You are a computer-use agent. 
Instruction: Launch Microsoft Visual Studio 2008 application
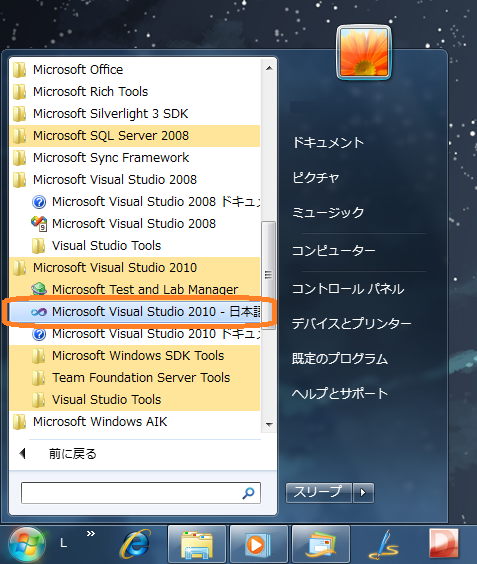tap(135, 223)
